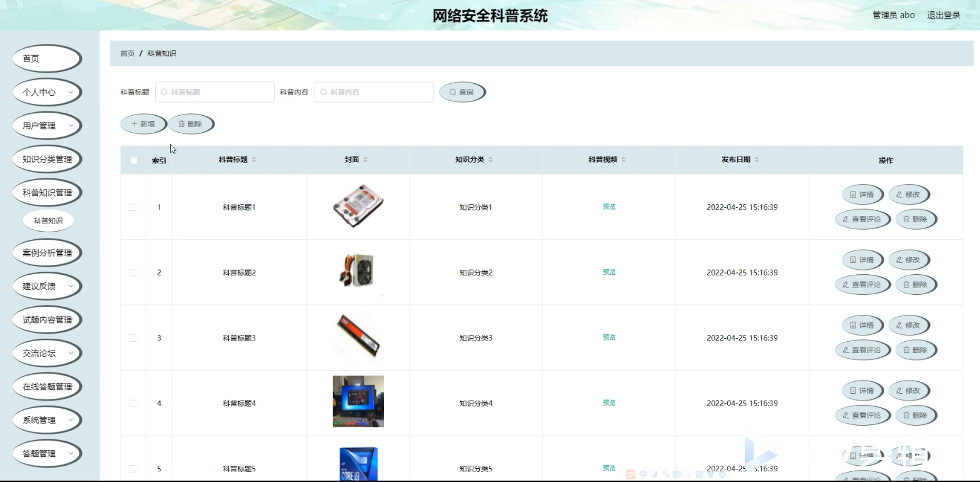Viewport: 980px width, 482px height.
Task: Click the sort arrows beside 发布日期 header
Action: point(757,159)
